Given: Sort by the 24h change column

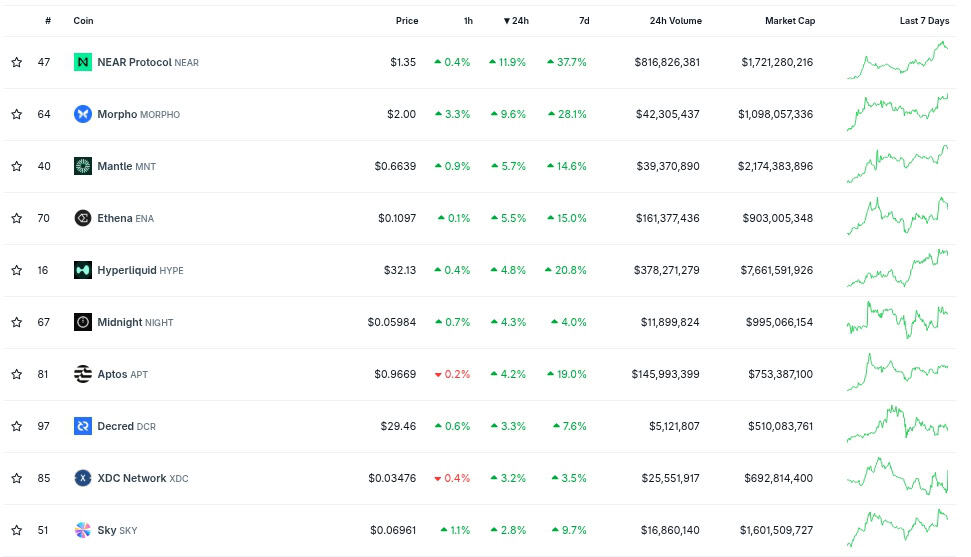Looking at the screenshot, I should 516,21.
